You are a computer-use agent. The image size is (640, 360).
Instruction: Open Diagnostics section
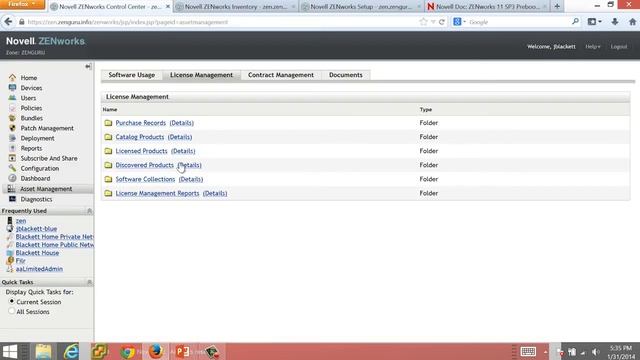tap(36, 199)
